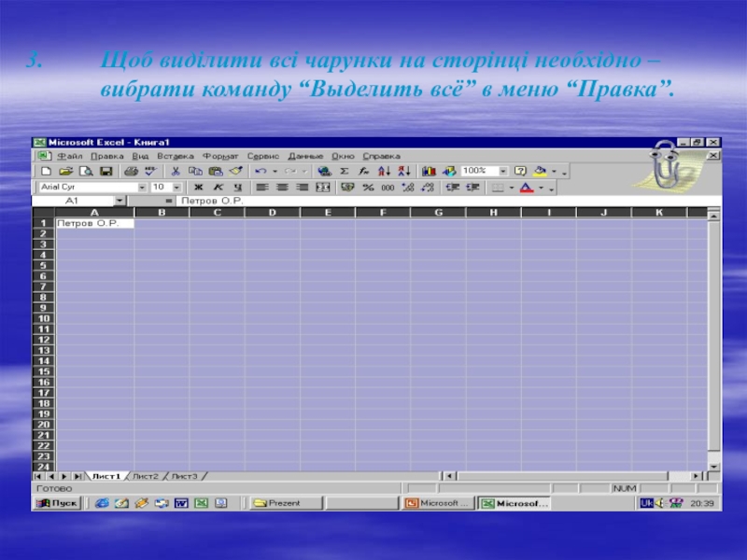The height and width of the screenshot is (560, 747).
Task: Toggle Underline formatting button
Action: point(236,188)
